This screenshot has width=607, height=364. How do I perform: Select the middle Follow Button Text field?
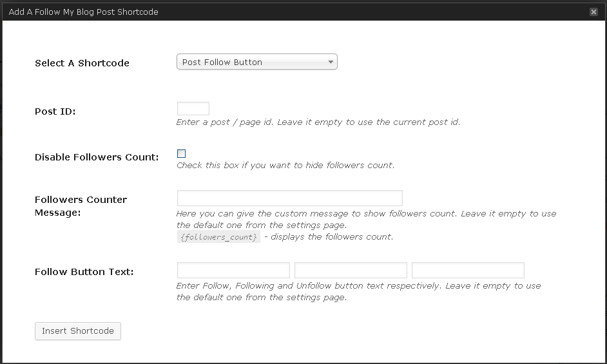pyautogui.click(x=351, y=271)
